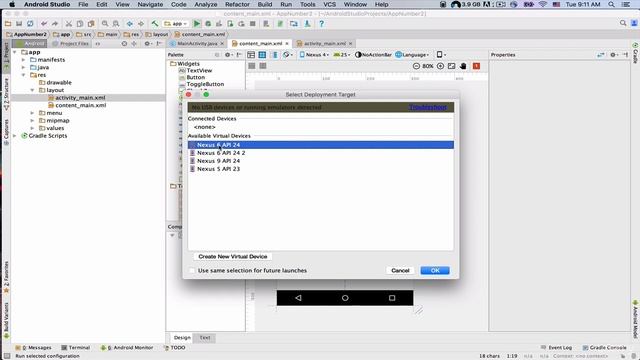640x360 pixels.
Task: Expand the Gradle Scripts node
Action: [x=15, y=136]
